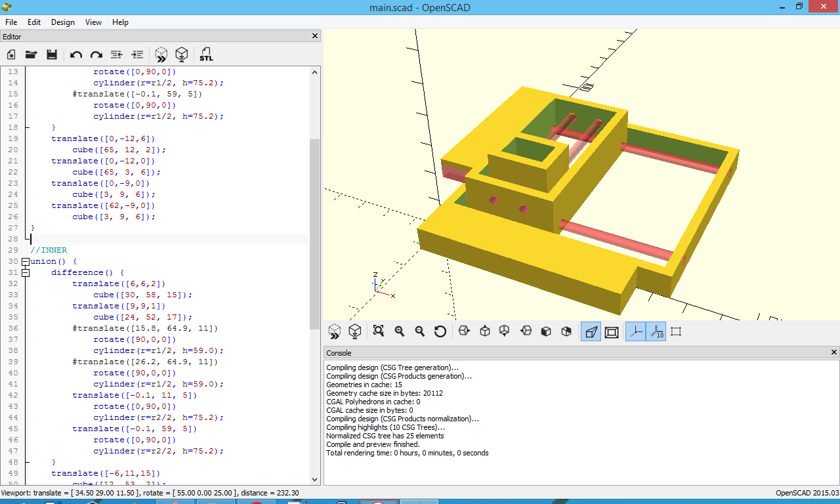The width and height of the screenshot is (840, 504).
Task: Switch to the Left view
Action: (526, 331)
